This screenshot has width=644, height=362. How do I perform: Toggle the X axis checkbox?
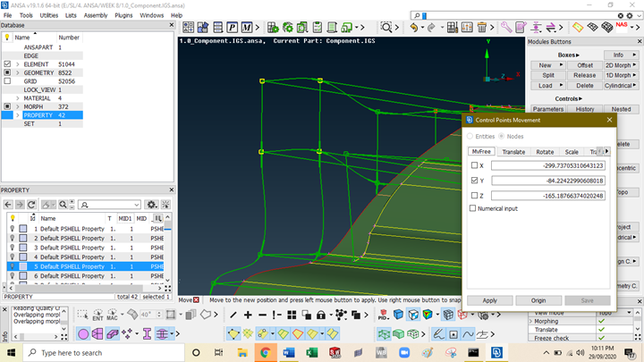click(x=474, y=165)
